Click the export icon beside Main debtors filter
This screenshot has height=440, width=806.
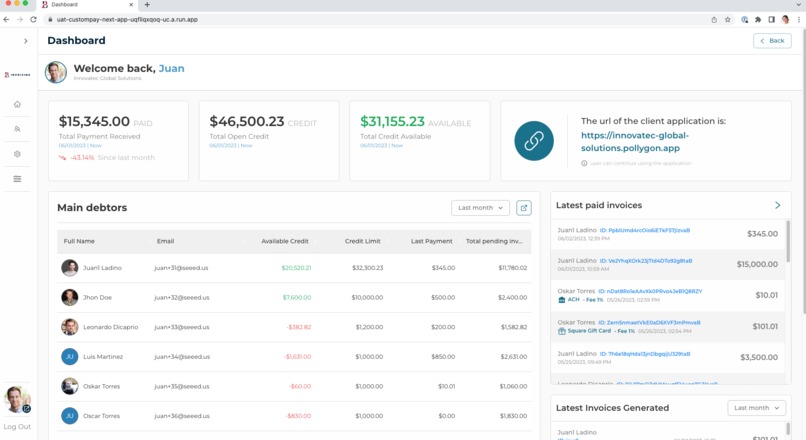click(x=524, y=208)
